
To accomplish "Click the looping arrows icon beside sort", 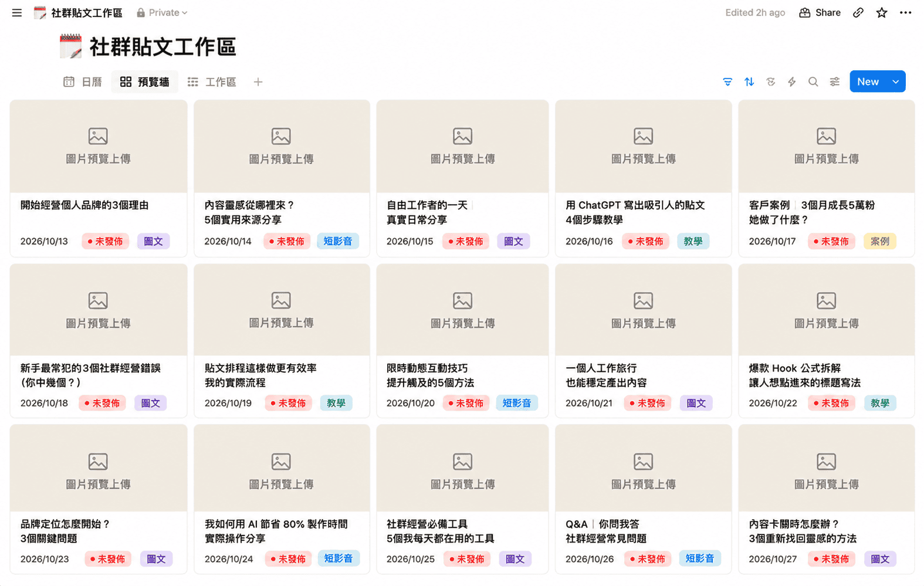I will [x=771, y=82].
